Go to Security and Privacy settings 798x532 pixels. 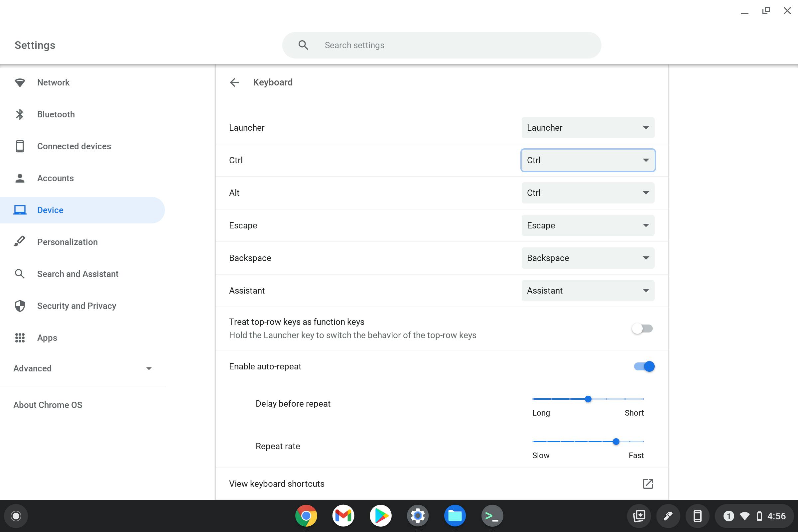(76, 306)
